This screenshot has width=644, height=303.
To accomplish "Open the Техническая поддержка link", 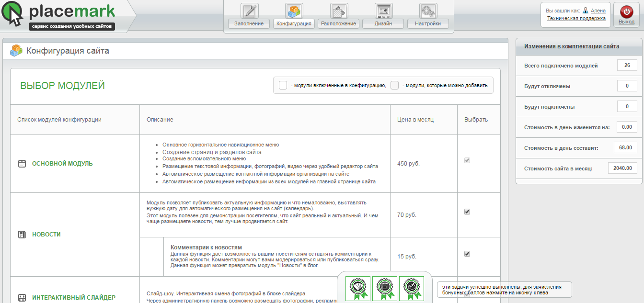I will click(x=576, y=19).
